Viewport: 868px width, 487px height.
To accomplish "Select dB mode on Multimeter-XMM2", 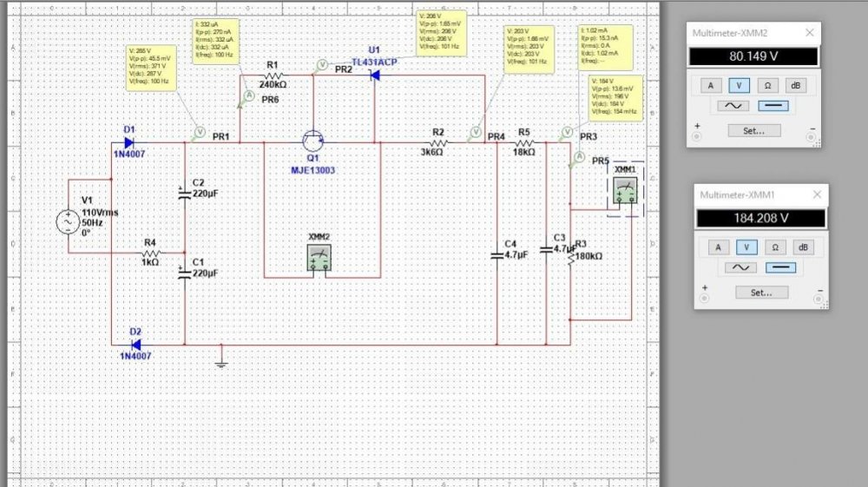I will click(x=795, y=85).
